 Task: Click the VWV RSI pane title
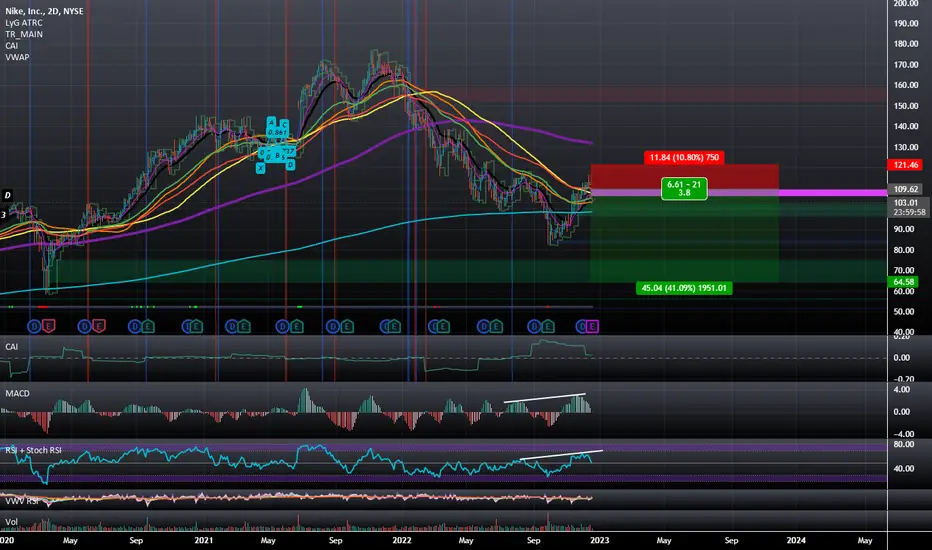coord(21,501)
